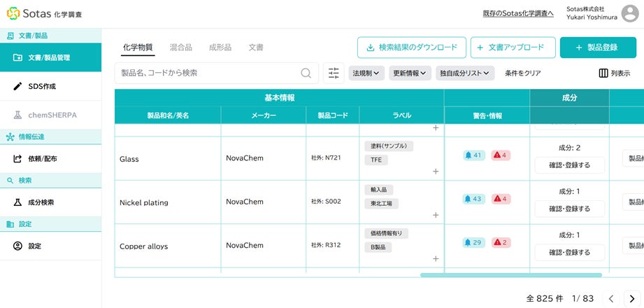Click the 1/ 83 page indicator
This screenshot has height=308, width=644.
point(582,298)
